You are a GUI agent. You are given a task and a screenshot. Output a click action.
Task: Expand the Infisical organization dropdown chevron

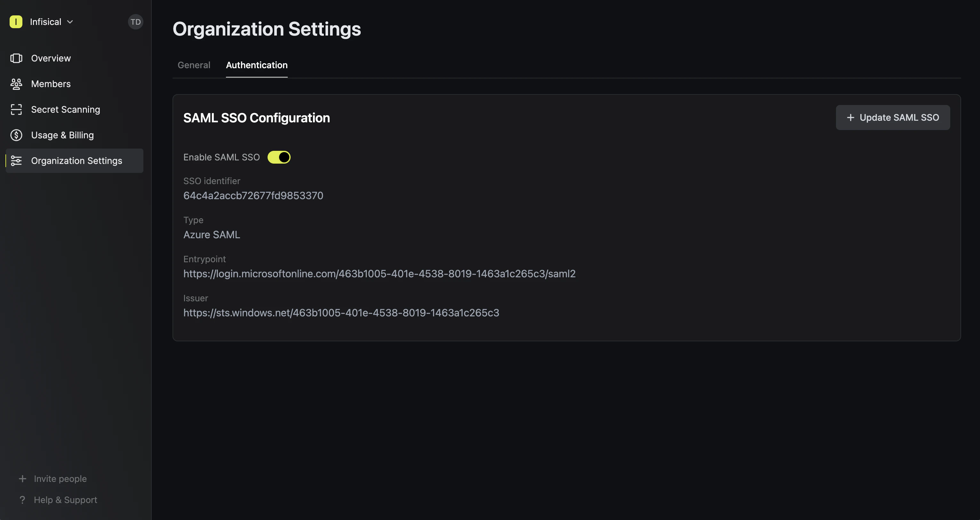pos(70,22)
